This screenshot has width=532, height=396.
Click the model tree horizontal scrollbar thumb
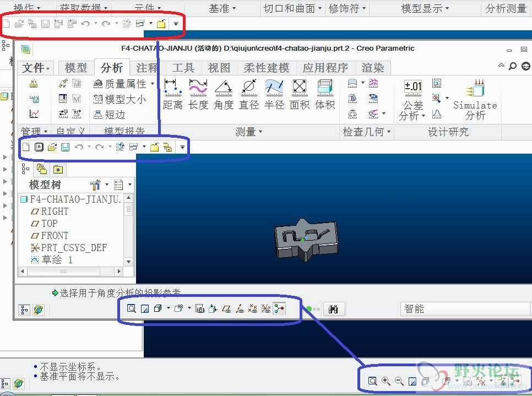tap(64, 271)
